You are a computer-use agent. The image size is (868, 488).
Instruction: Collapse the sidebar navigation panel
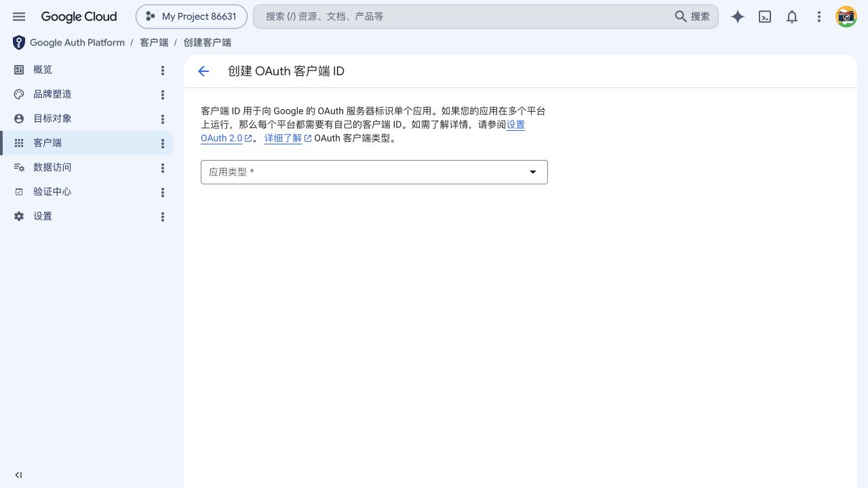point(18,475)
